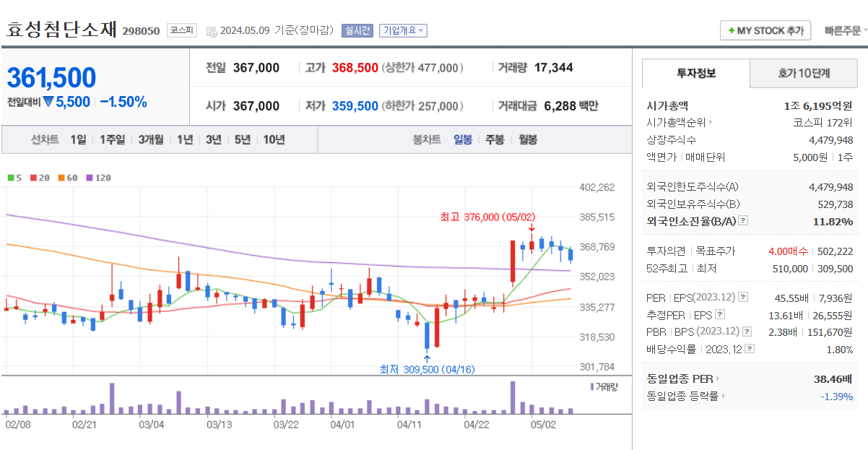Click the 실시간 button

coord(358,30)
